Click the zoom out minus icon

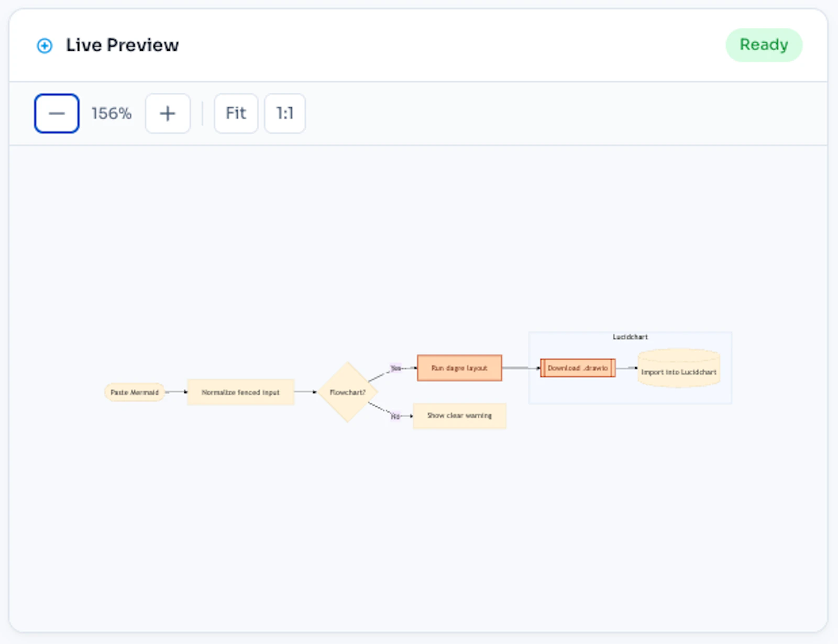[56, 113]
